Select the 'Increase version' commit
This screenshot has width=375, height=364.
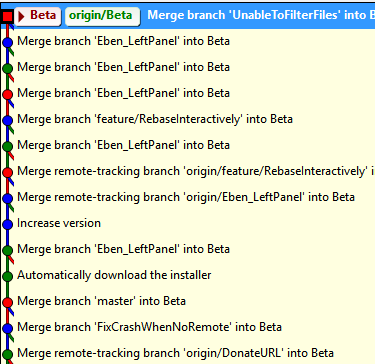pyautogui.click(x=59, y=223)
